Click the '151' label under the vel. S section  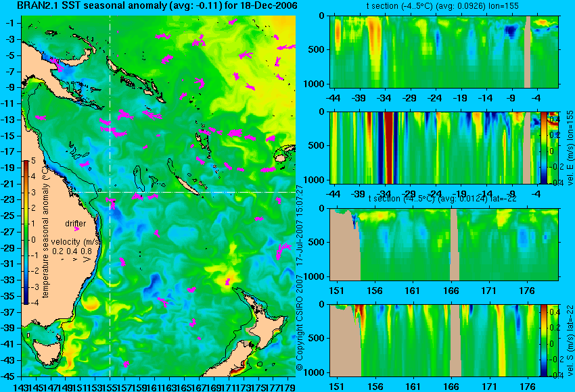pos(337,387)
